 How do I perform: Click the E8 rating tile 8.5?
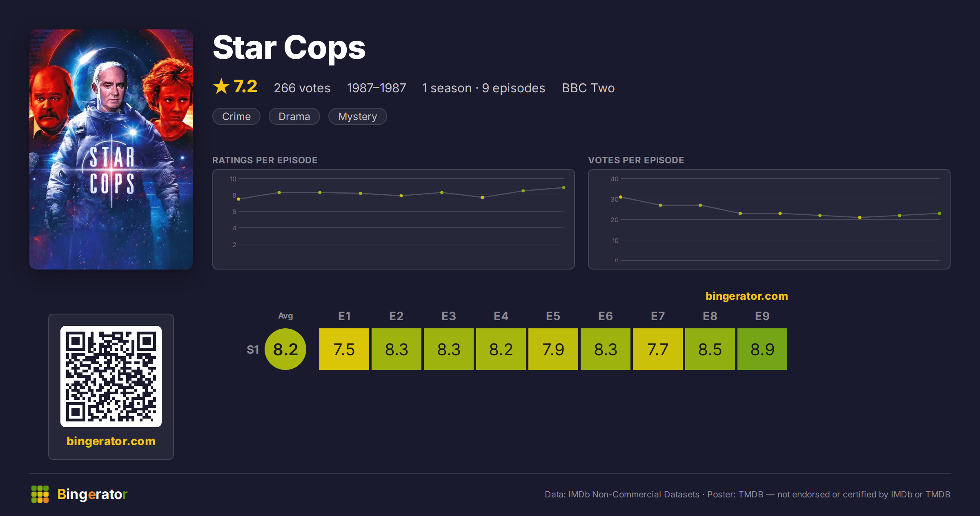click(x=710, y=349)
